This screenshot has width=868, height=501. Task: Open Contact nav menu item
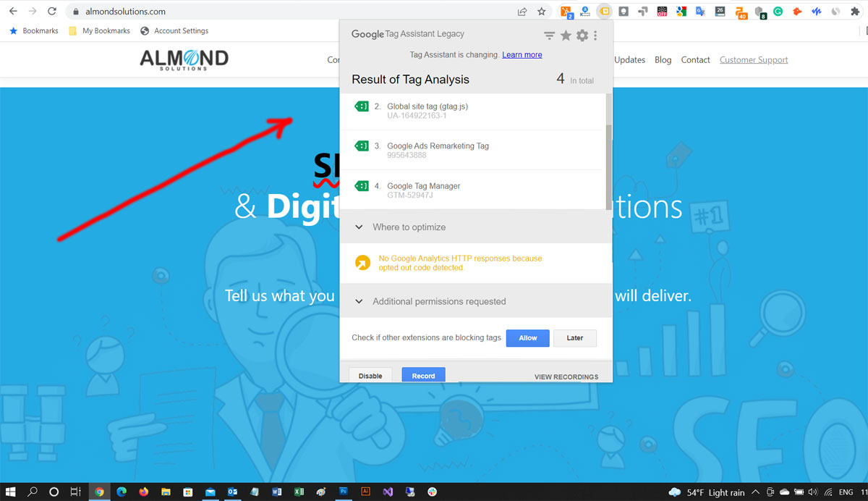[x=696, y=60]
